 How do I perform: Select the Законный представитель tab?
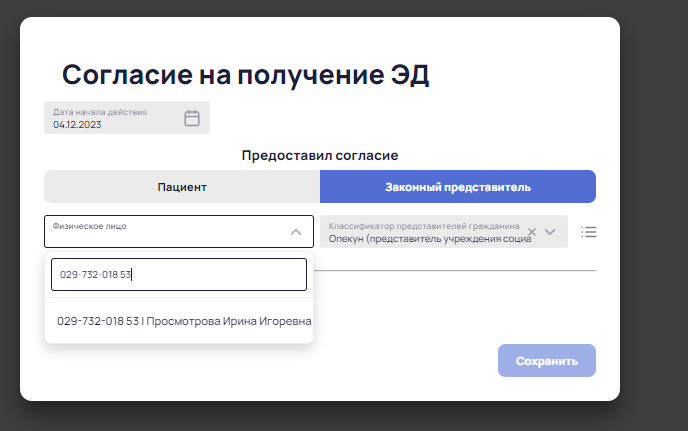(x=458, y=187)
